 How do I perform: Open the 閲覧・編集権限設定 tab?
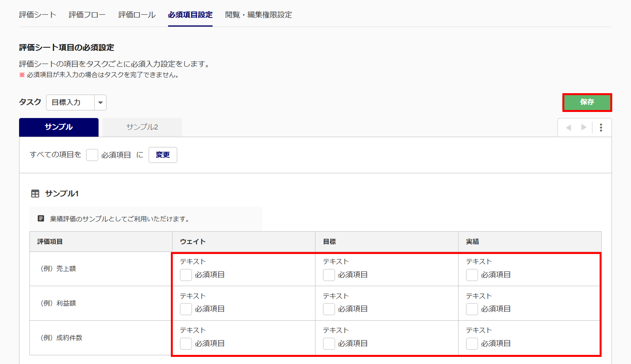click(x=259, y=15)
